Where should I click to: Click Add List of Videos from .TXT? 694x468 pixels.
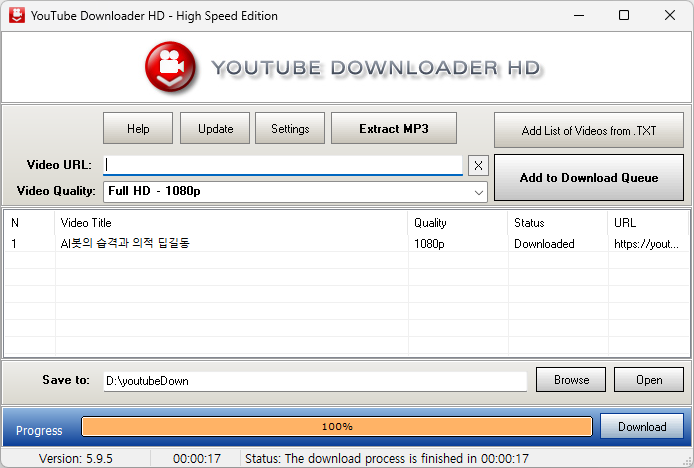tap(589, 130)
